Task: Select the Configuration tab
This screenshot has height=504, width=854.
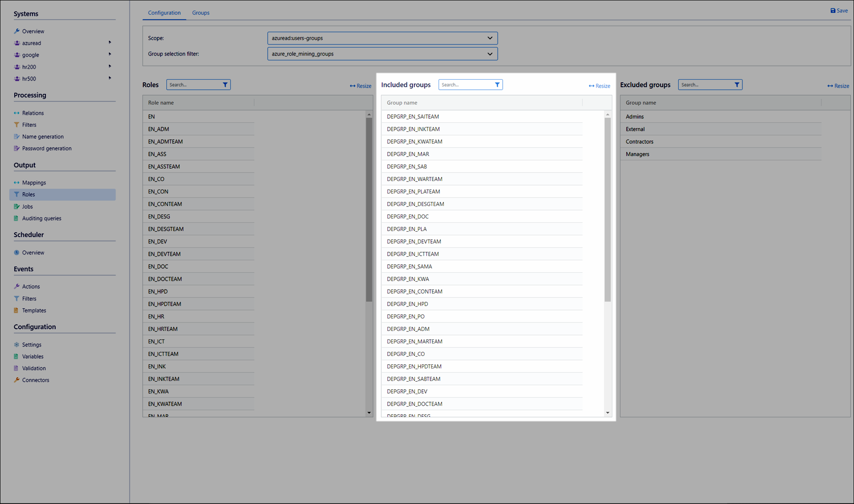Action: (164, 13)
